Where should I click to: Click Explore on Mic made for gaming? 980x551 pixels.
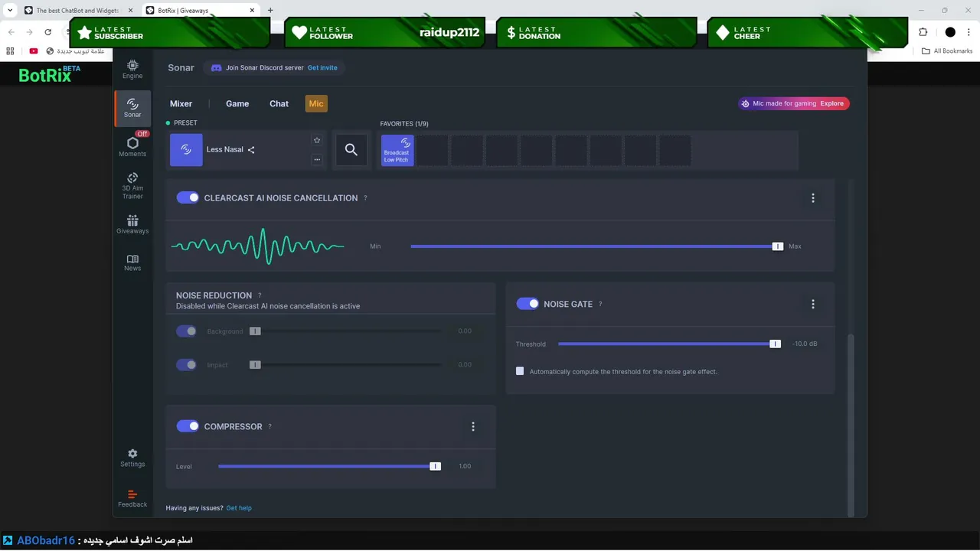click(x=831, y=103)
